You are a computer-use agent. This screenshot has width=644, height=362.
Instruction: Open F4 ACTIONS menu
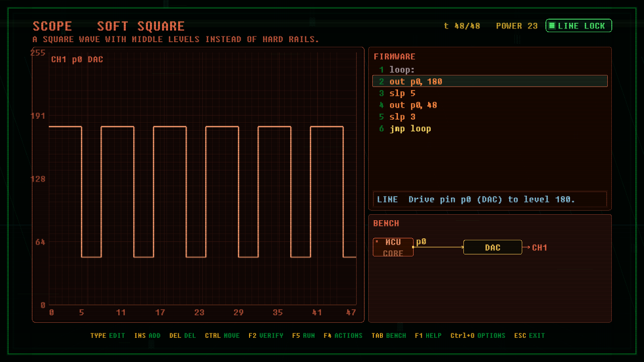click(x=343, y=335)
